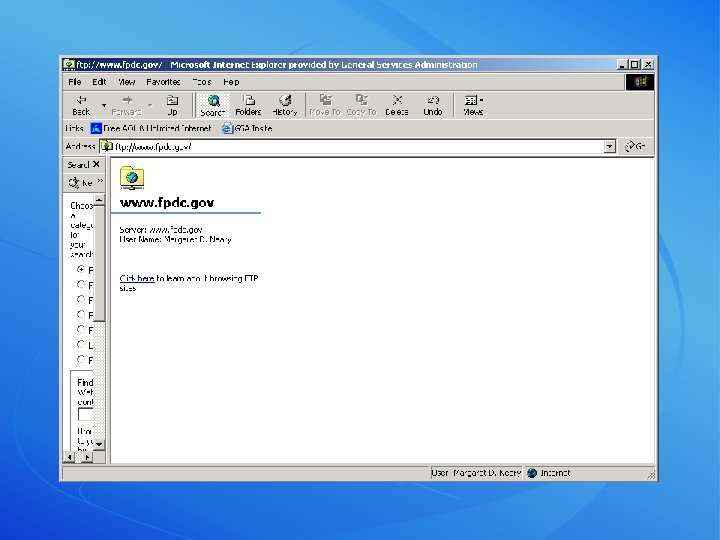The height and width of the screenshot is (540, 720).
Task: Open the Folders pane
Action: [x=248, y=105]
